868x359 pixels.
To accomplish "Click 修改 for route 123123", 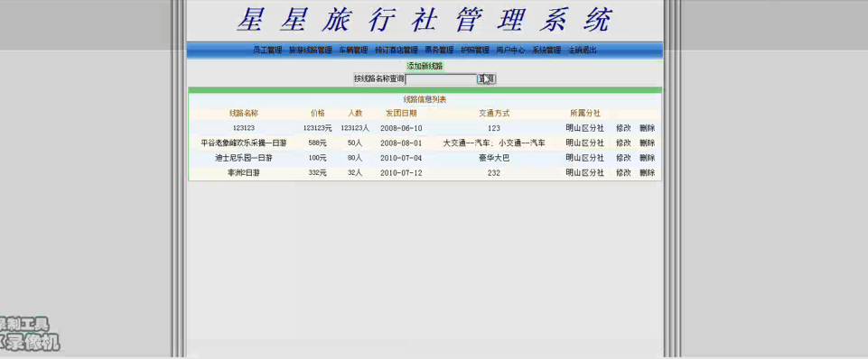I will 623,128.
